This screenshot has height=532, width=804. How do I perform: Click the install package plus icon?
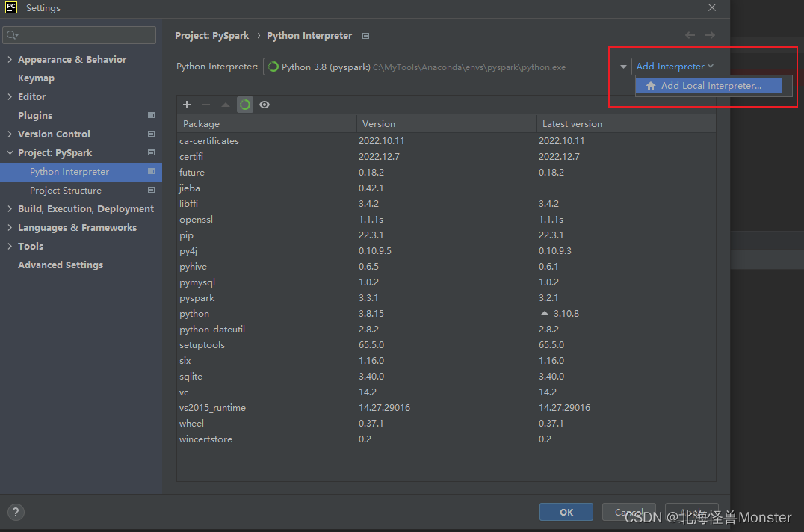point(187,105)
